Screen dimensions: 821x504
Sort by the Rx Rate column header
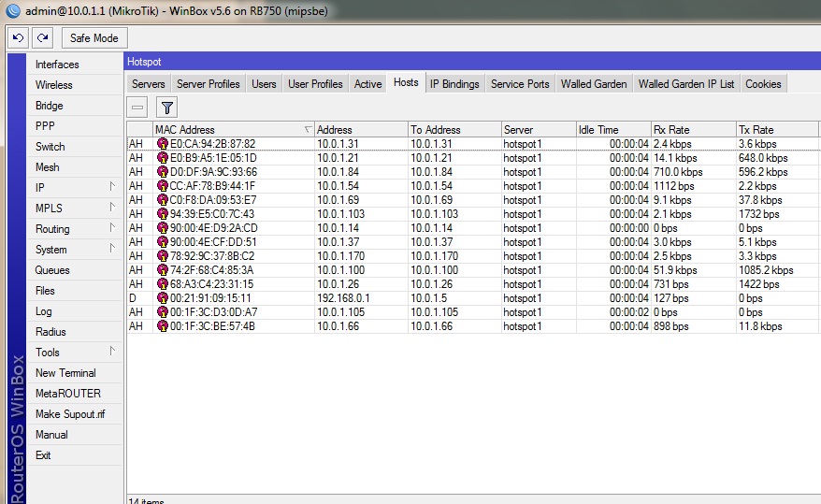(694, 129)
